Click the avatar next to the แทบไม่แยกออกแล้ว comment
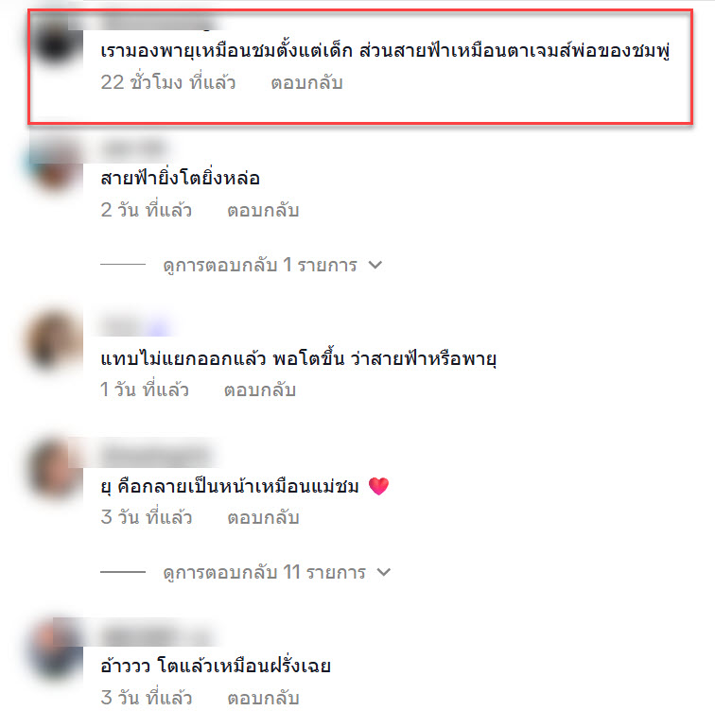Viewport: 715px width, 728px height. tap(55, 339)
